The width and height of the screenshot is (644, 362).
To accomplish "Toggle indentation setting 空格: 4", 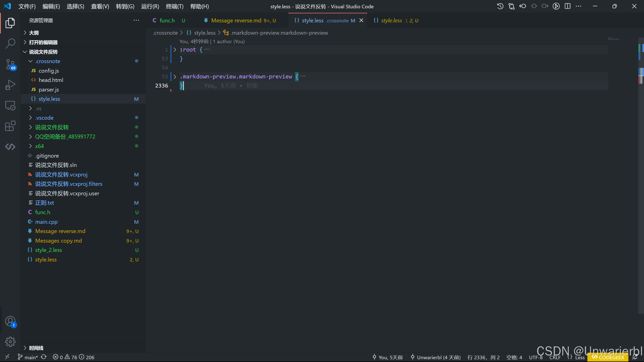I will tap(514, 357).
